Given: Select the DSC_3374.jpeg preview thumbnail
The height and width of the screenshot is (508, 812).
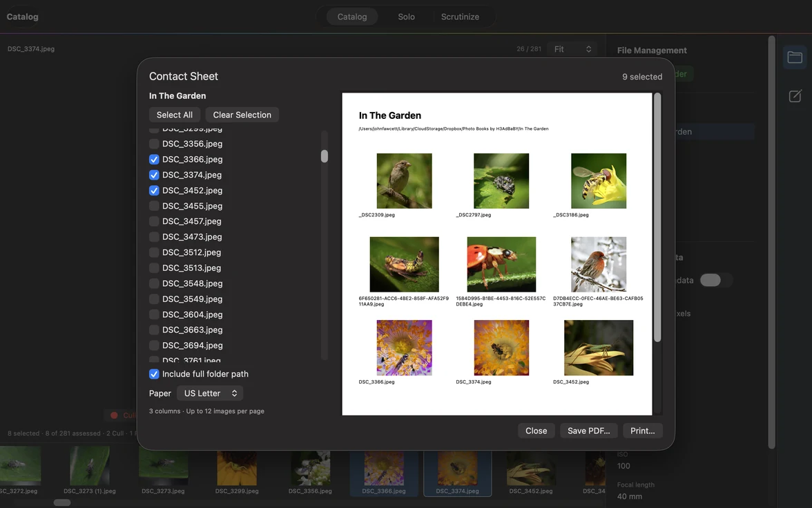Looking at the screenshot, I should [501, 348].
